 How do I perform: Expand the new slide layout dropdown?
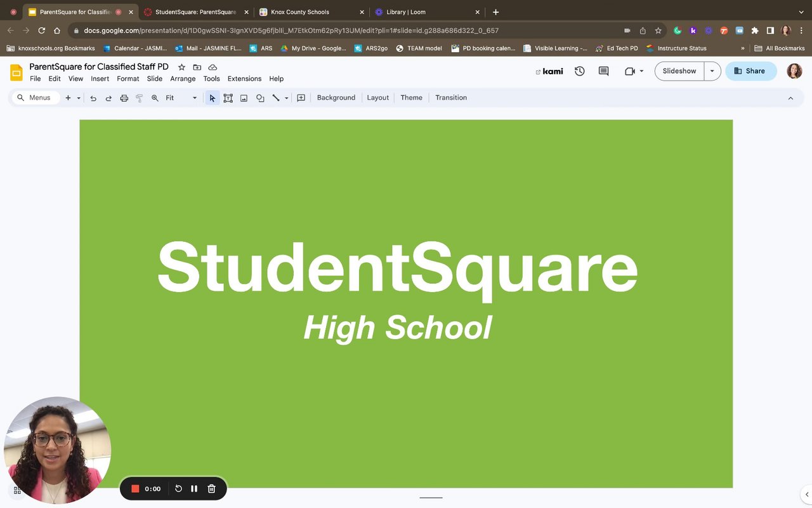(79, 98)
